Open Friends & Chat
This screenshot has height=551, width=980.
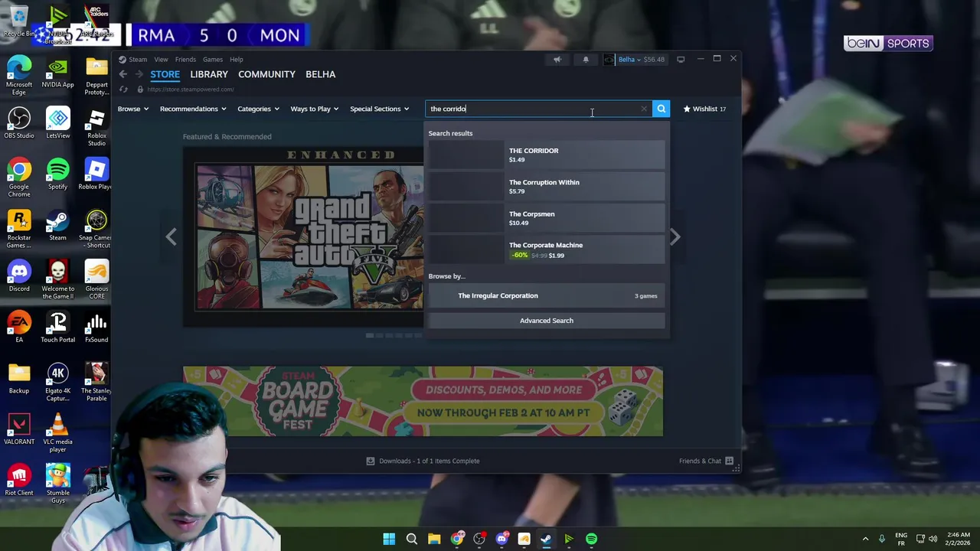click(x=705, y=461)
